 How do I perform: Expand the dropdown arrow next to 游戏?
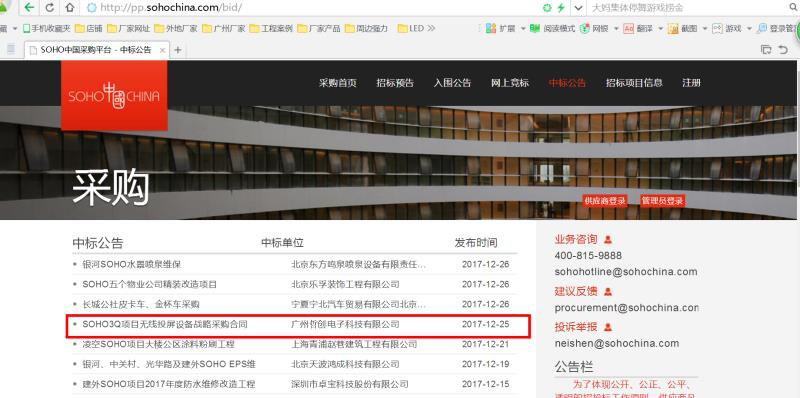[x=749, y=29]
